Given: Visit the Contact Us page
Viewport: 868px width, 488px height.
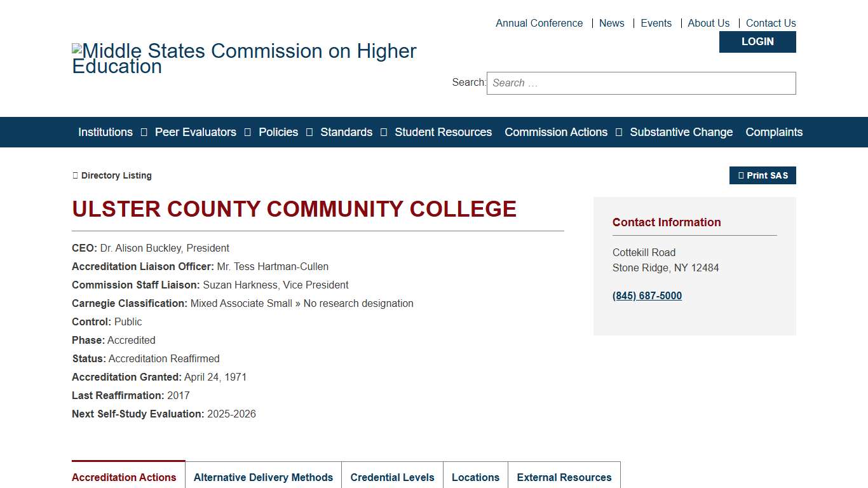Looking at the screenshot, I should click(x=771, y=23).
